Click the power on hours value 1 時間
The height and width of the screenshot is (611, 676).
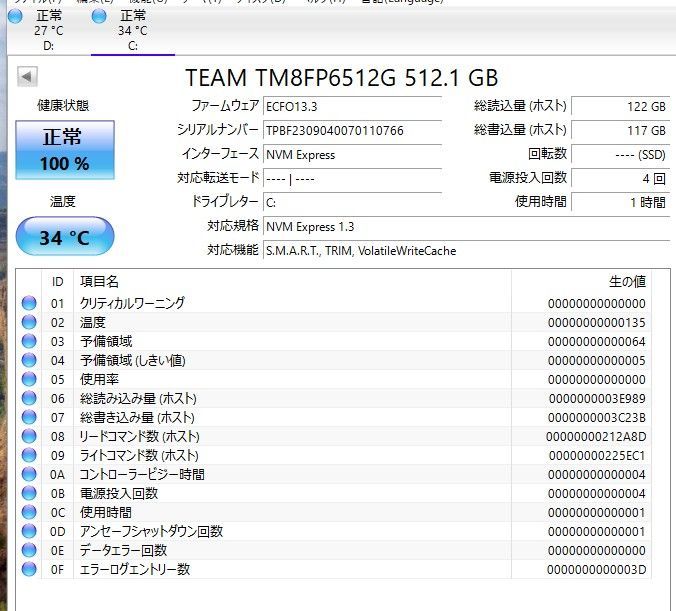620,202
